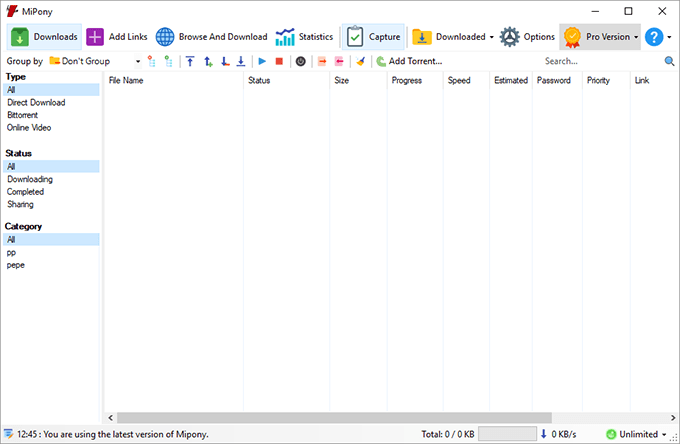Open the Downloads view
The height and width of the screenshot is (444, 680).
coord(44,37)
